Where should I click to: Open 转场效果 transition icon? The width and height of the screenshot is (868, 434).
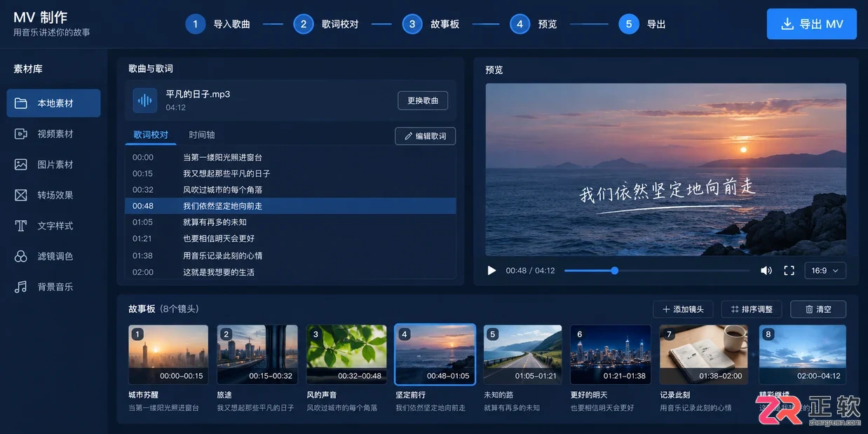[x=21, y=195]
